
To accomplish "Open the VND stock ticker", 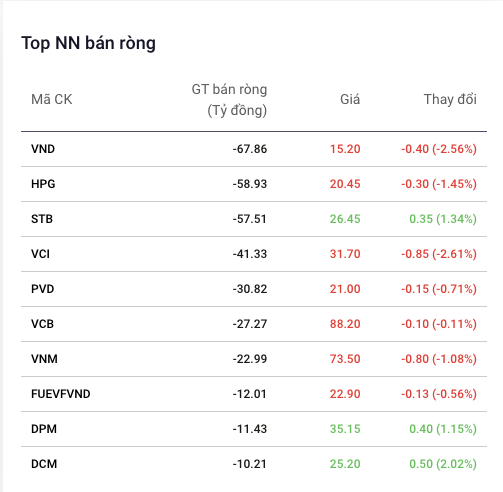I will click(x=43, y=149).
